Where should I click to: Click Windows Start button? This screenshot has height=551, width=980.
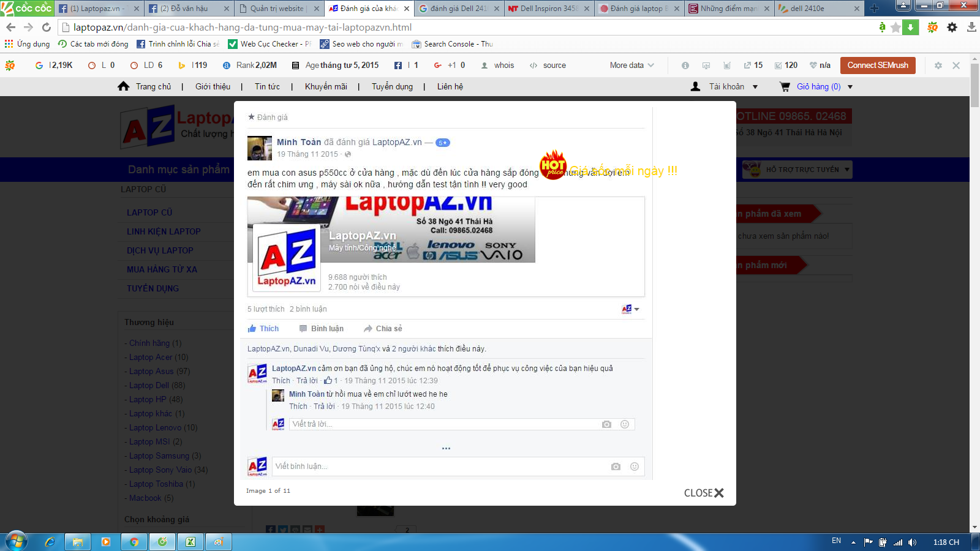click(16, 542)
